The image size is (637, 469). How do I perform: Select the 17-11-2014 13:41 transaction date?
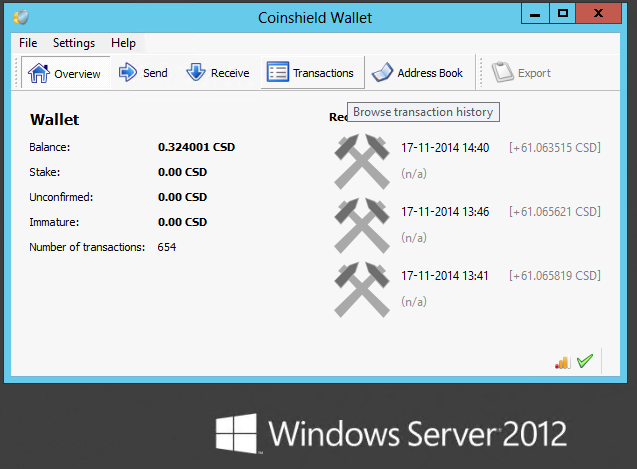444,276
